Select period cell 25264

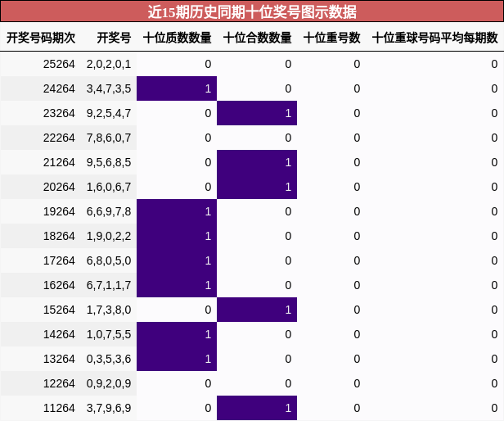(59, 64)
